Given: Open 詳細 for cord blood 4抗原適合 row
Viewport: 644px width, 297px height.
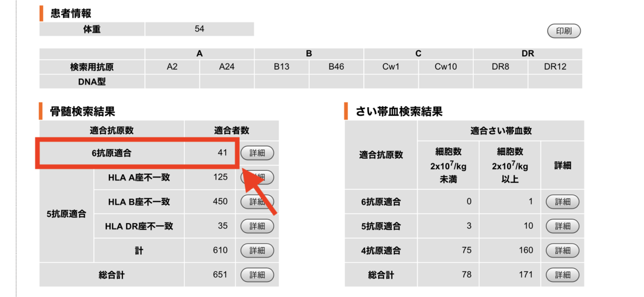Looking at the screenshot, I should point(562,250).
